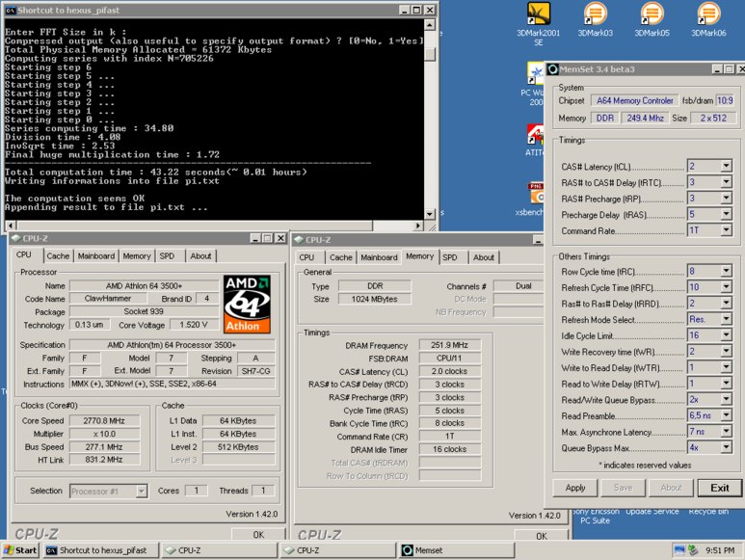
Task: Click the A64 Memory Controler chipset field
Action: [x=635, y=100]
